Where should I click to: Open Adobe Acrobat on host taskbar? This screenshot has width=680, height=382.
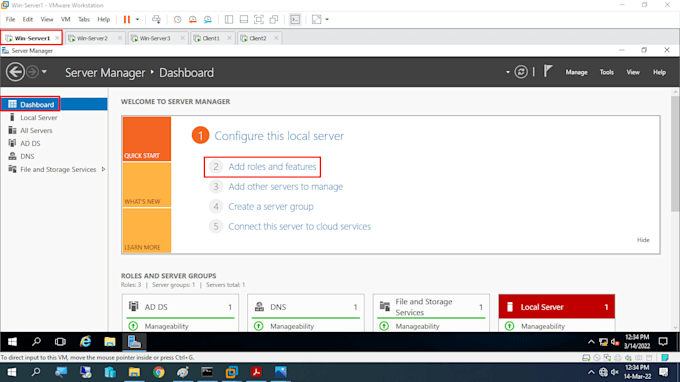256,372
